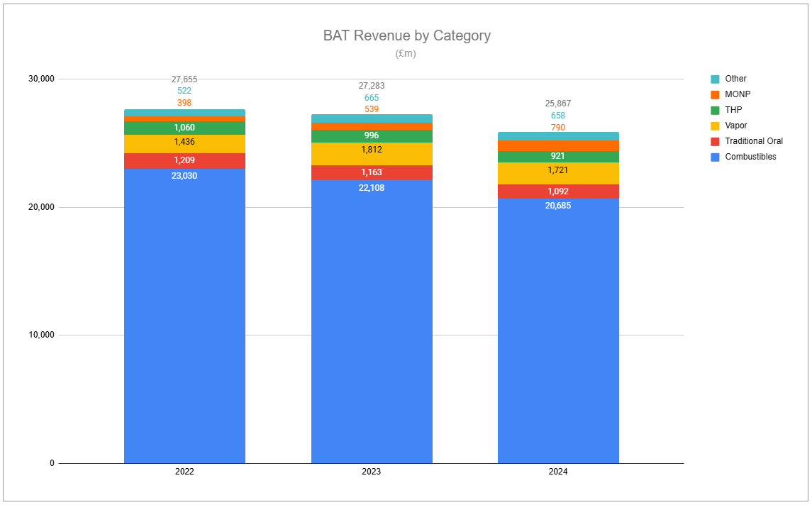The image size is (812, 505).
Task: Select the MONP legend color swatch
Action: (715, 95)
